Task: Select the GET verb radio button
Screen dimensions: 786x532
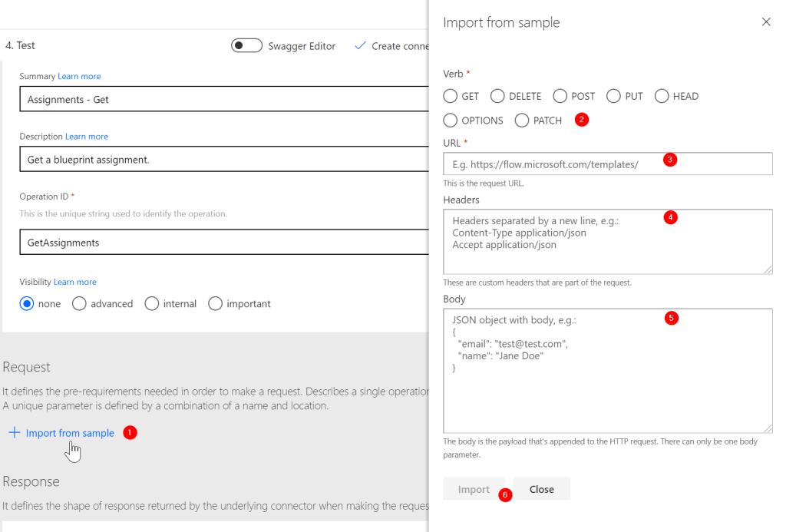Action: tap(451, 97)
